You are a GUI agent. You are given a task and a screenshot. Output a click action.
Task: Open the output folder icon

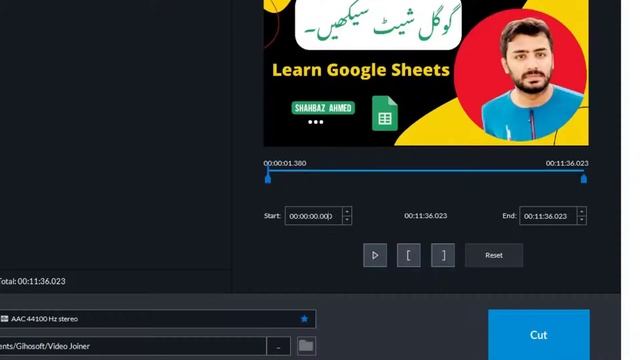click(306, 346)
